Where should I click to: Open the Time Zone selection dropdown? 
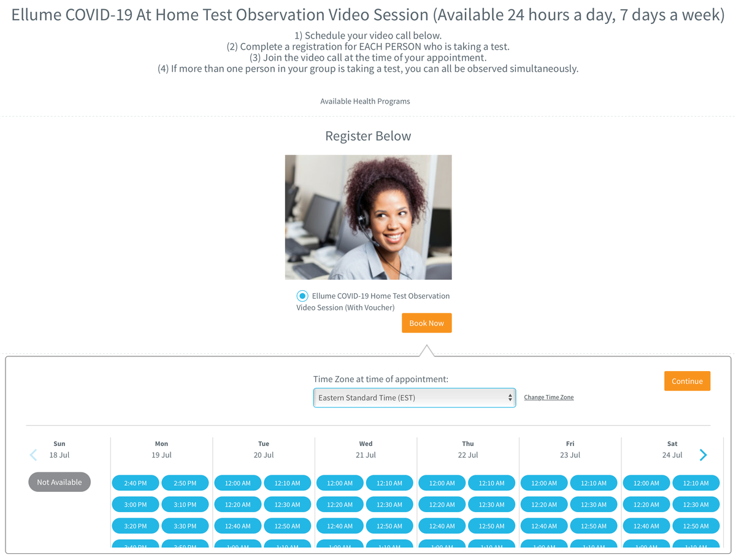(414, 397)
